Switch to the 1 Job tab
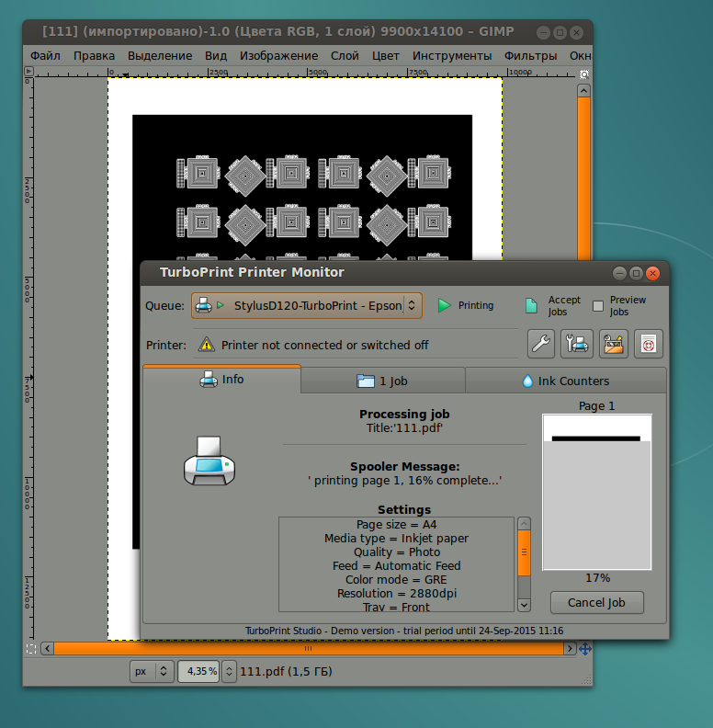The width and height of the screenshot is (713, 728). (383, 381)
